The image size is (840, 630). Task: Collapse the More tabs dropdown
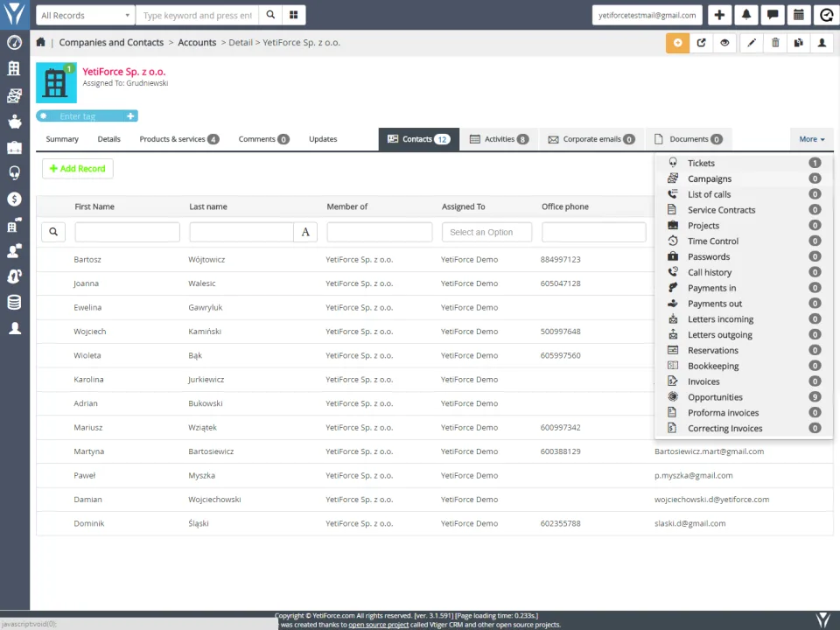coord(812,139)
